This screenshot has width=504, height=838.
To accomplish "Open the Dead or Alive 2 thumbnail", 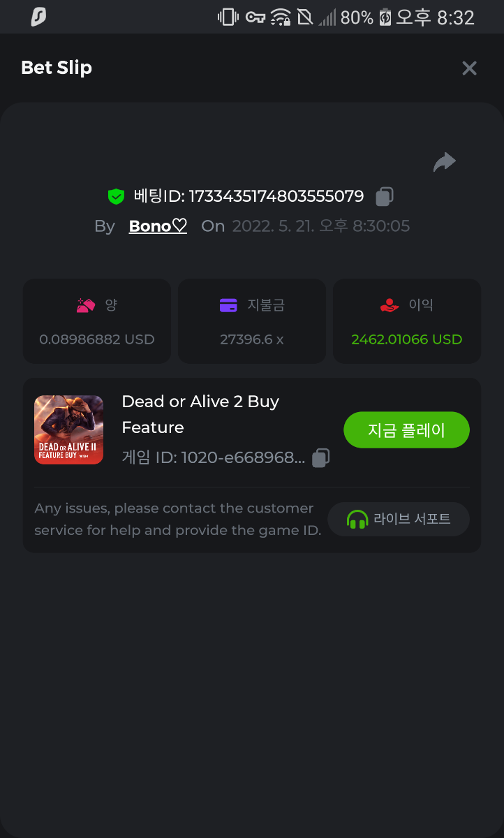I will [x=69, y=429].
